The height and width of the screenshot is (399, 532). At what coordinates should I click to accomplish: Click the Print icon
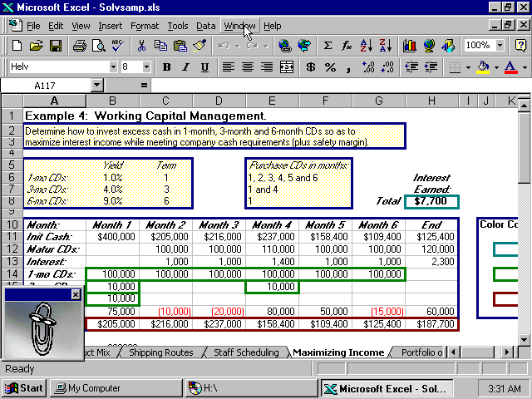tap(79, 46)
